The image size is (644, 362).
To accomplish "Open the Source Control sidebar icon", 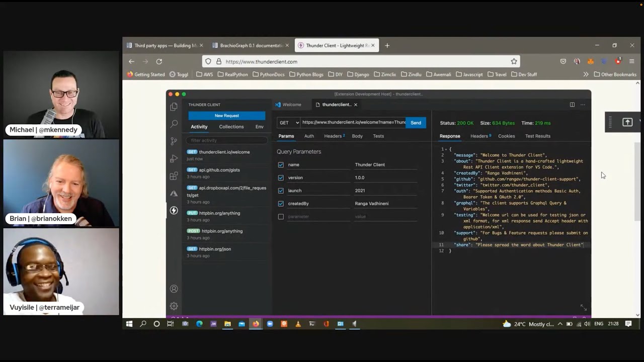I will (174, 141).
